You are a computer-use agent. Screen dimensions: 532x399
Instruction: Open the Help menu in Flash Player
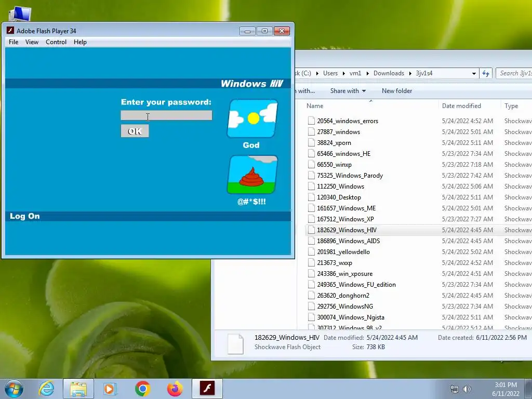(80, 42)
